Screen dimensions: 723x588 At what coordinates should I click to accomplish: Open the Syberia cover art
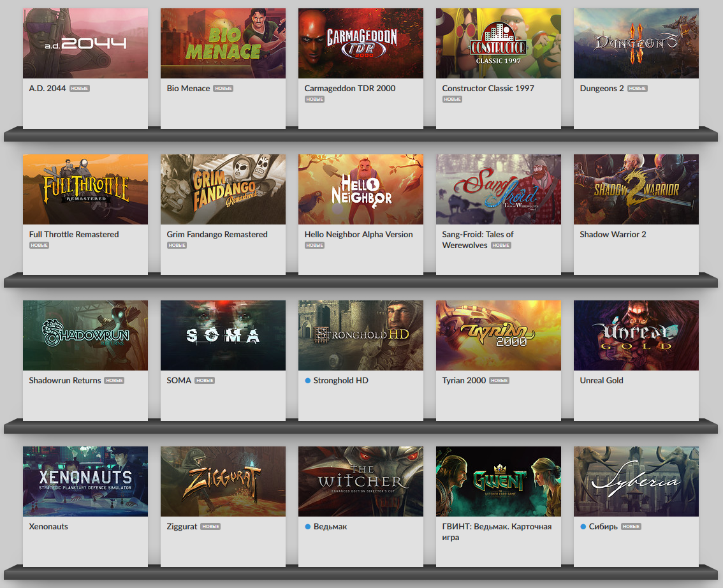coord(636,481)
